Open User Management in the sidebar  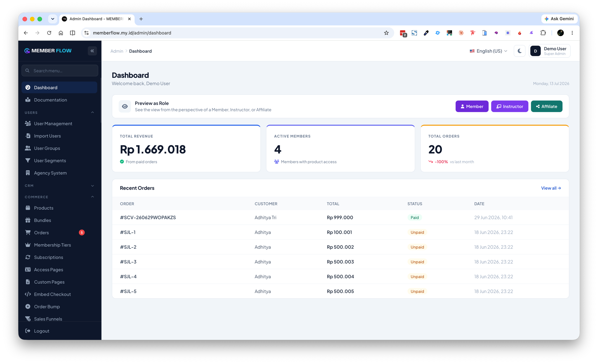coord(59,123)
